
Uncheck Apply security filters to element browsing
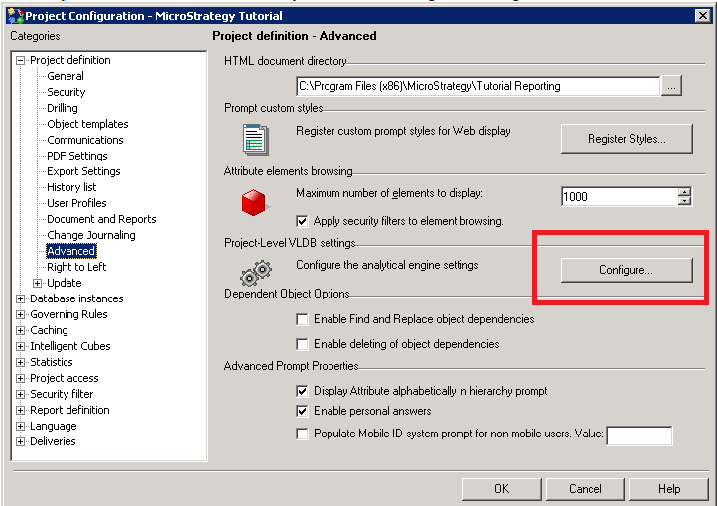point(303,221)
